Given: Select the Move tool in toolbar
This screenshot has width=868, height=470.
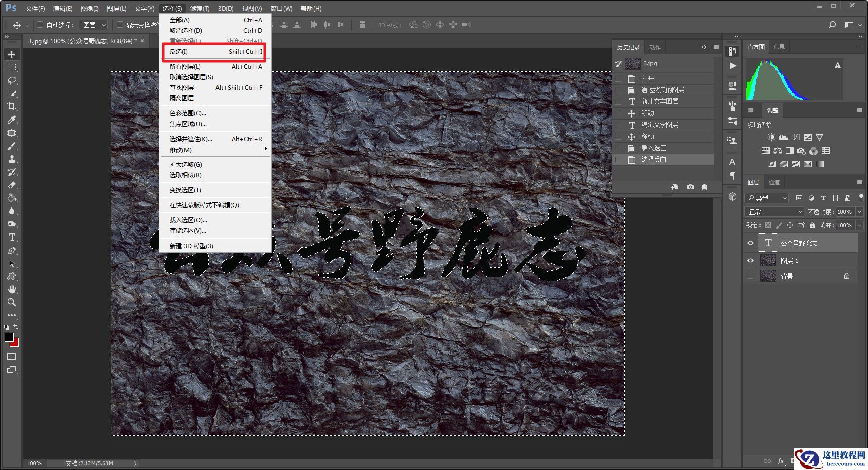Looking at the screenshot, I should (11, 54).
